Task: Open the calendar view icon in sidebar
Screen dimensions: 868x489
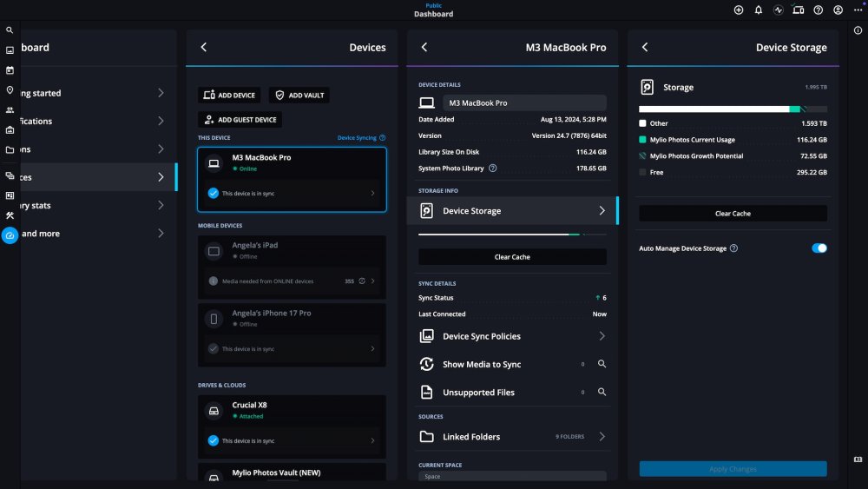Action: point(10,70)
